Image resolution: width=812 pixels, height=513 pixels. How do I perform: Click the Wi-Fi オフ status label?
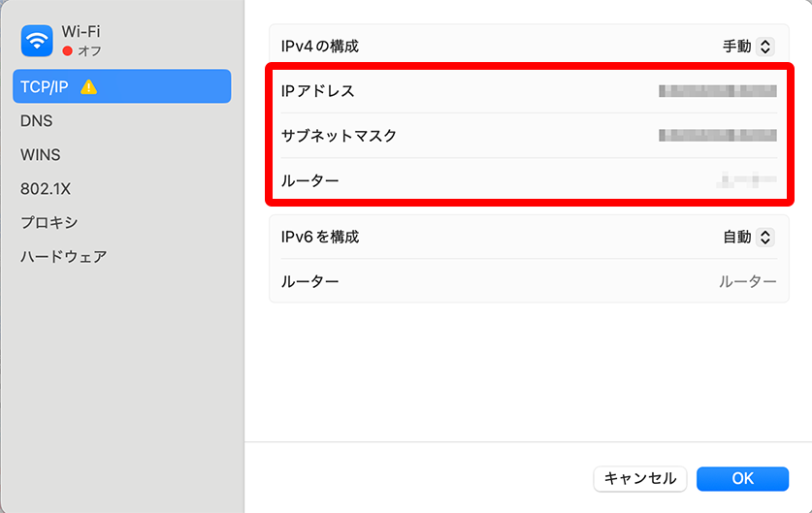pos(89,50)
